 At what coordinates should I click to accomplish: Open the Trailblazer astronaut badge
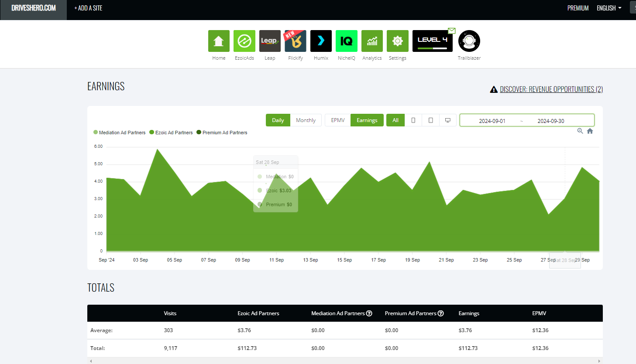[x=469, y=41]
